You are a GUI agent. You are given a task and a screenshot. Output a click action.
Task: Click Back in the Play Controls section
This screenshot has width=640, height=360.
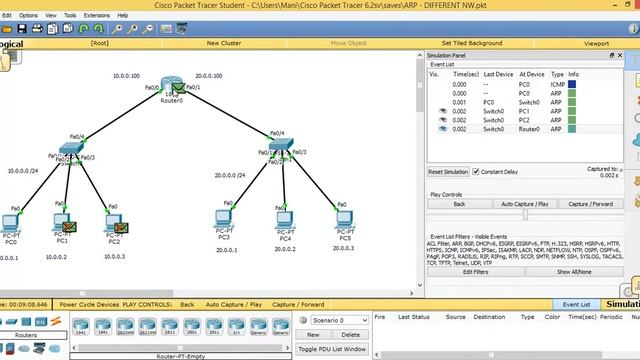point(459,204)
